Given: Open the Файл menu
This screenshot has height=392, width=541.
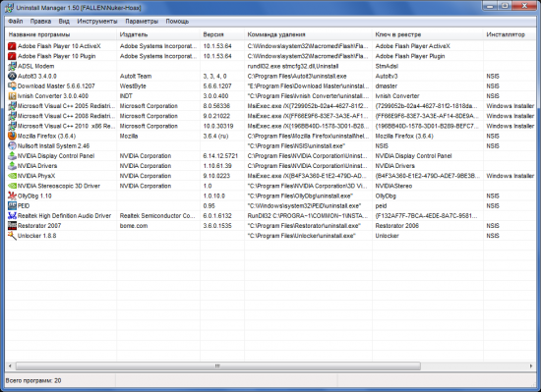Looking at the screenshot, I should (16, 22).
